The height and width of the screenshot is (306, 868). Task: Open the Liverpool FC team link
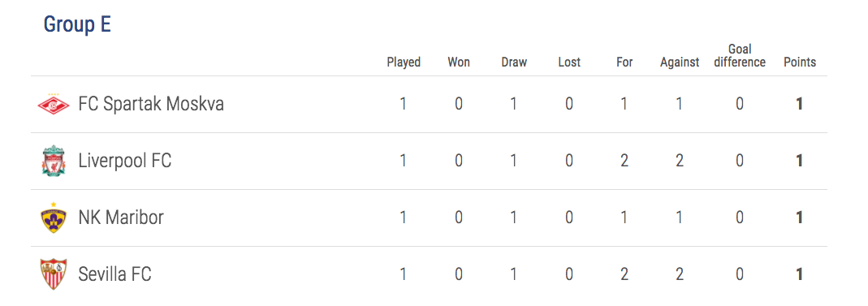click(x=125, y=161)
